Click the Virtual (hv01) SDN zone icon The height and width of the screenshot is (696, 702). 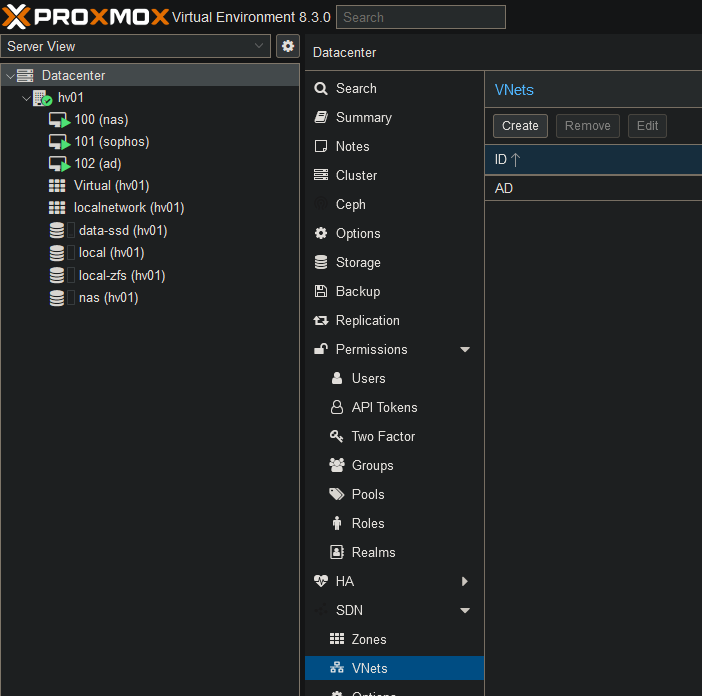click(x=57, y=186)
